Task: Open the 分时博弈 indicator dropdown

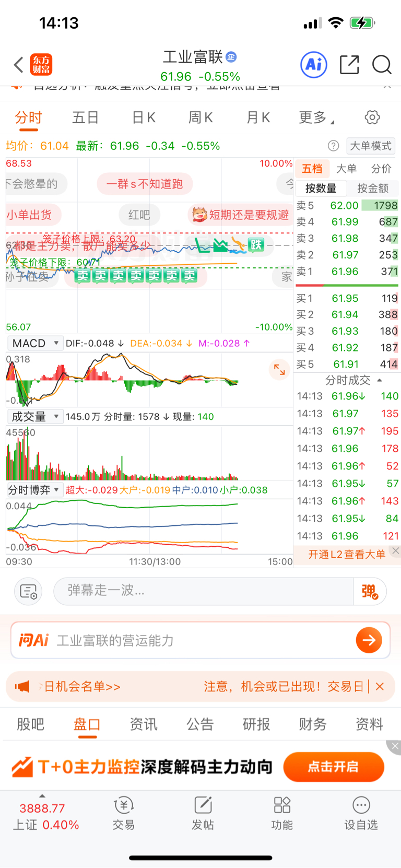Action: click(35, 490)
